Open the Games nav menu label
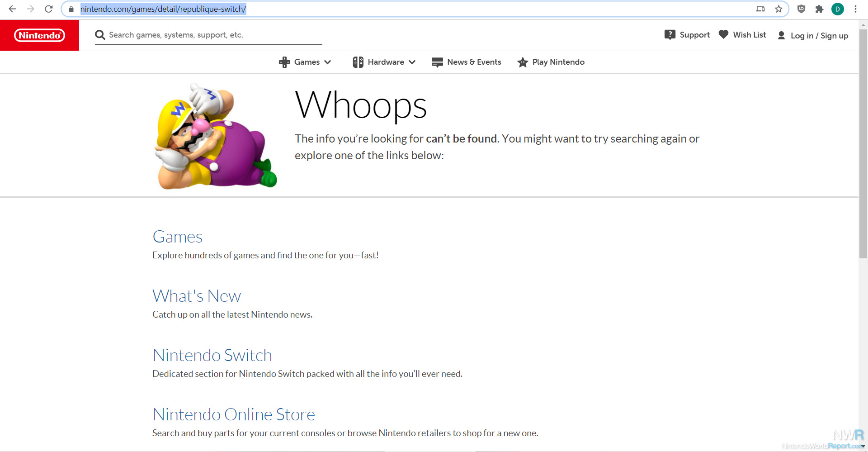868x452 pixels. tap(307, 62)
